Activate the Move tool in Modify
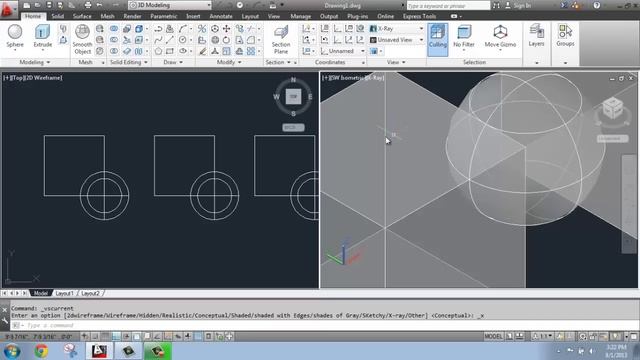 227,29
